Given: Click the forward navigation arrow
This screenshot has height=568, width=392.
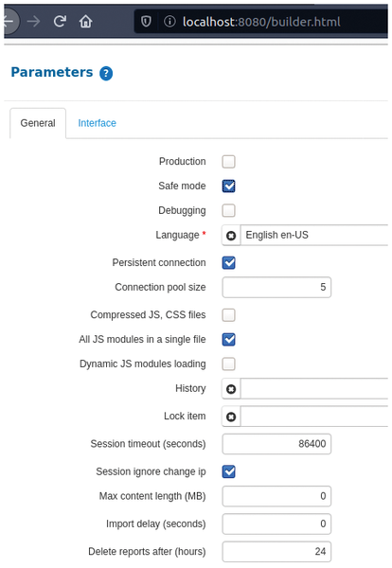Looking at the screenshot, I should pyautogui.click(x=34, y=22).
